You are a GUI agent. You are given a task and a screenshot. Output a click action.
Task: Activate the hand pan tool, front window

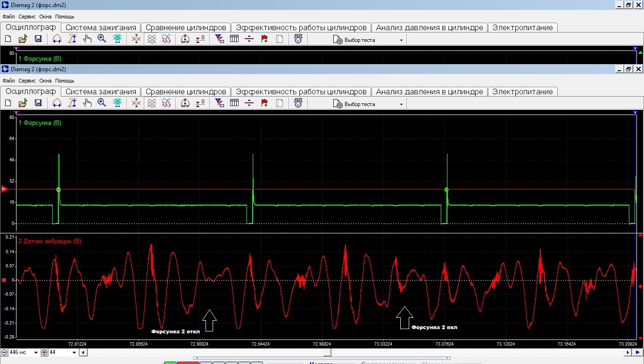[x=87, y=103]
